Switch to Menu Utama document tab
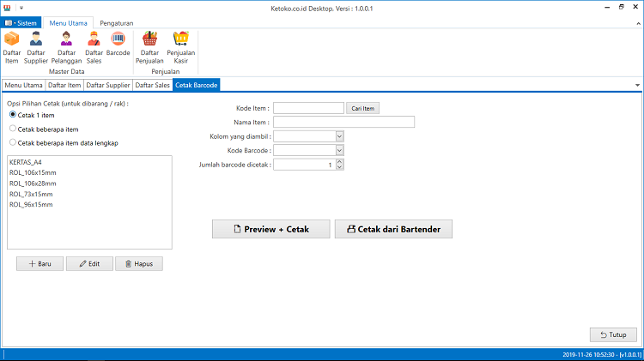The height and width of the screenshot is (361, 644). [x=23, y=85]
